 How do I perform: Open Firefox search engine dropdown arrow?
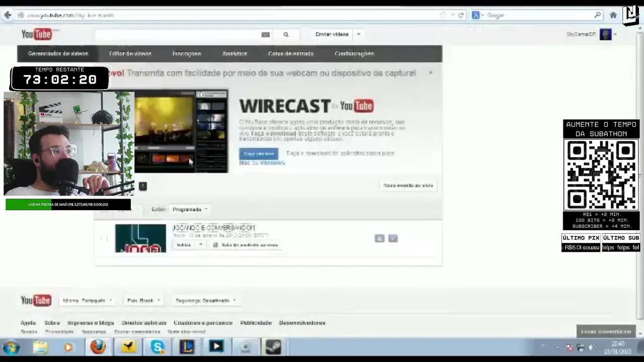pyautogui.click(x=482, y=15)
